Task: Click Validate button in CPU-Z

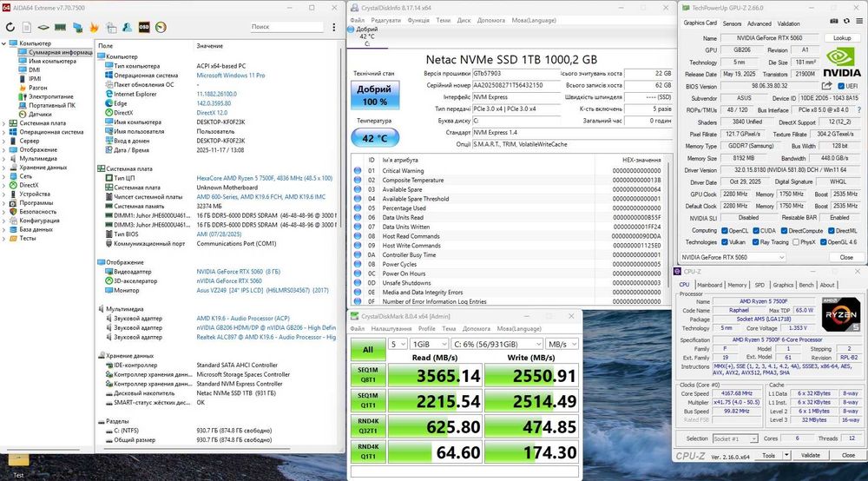Action: click(x=811, y=455)
